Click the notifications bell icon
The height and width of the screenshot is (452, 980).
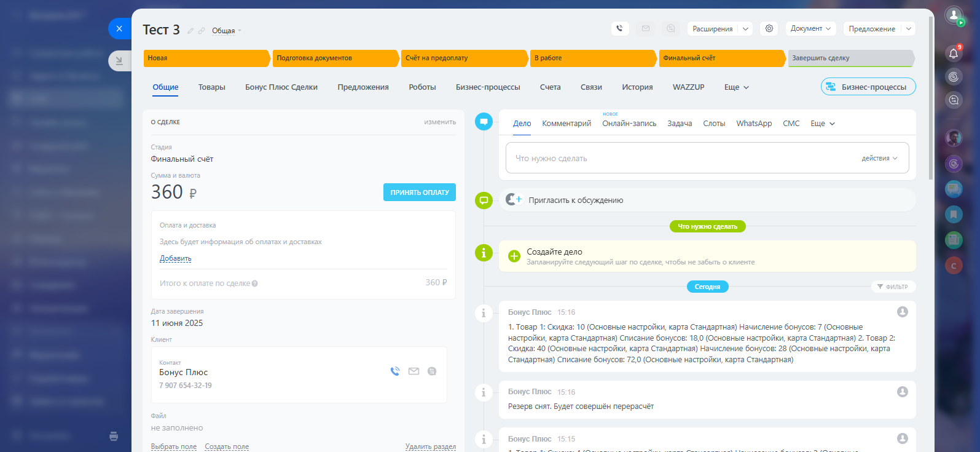[x=954, y=53]
